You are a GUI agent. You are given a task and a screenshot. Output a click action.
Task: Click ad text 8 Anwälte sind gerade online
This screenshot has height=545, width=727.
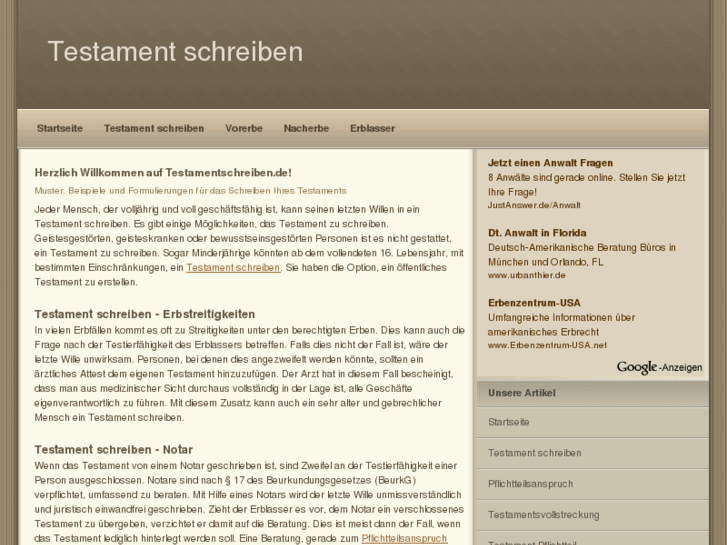click(x=587, y=185)
